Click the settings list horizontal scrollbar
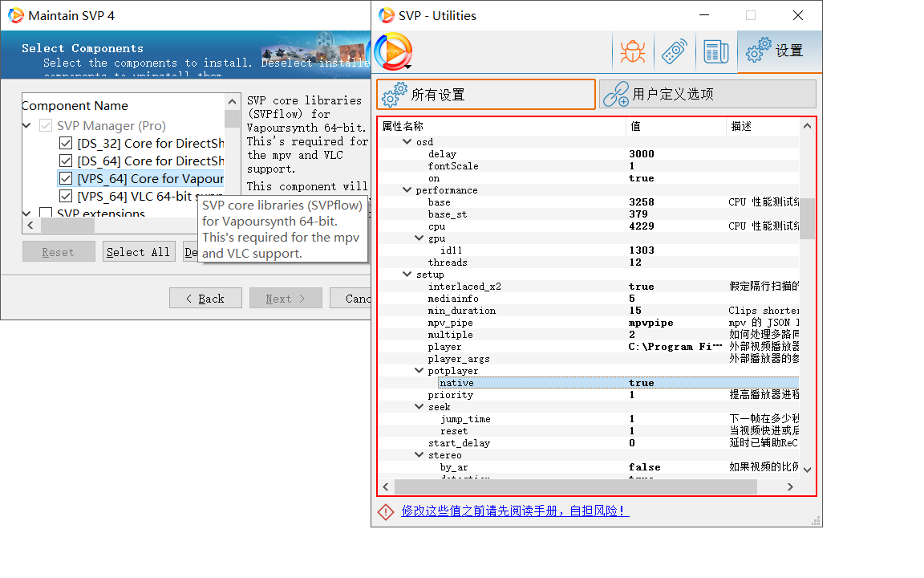The image size is (924, 578). tap(575, 486)
